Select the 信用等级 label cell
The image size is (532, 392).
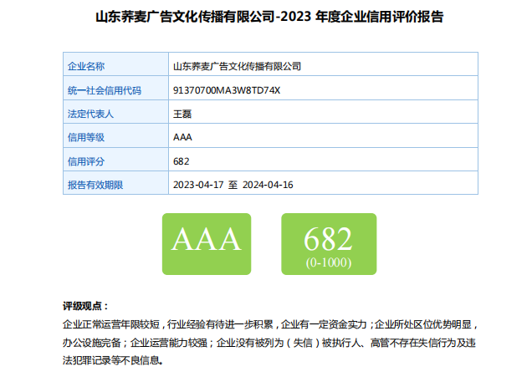click(115, 135)
